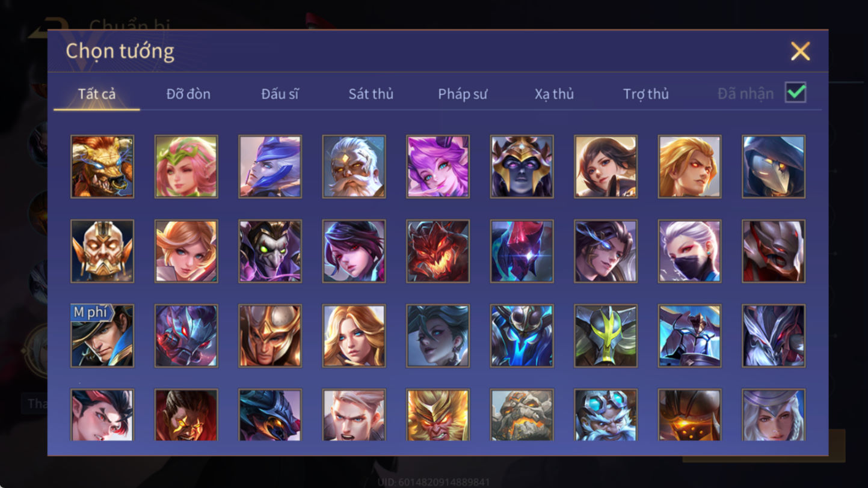Select the Tất cả tab

tap(97, 94)
